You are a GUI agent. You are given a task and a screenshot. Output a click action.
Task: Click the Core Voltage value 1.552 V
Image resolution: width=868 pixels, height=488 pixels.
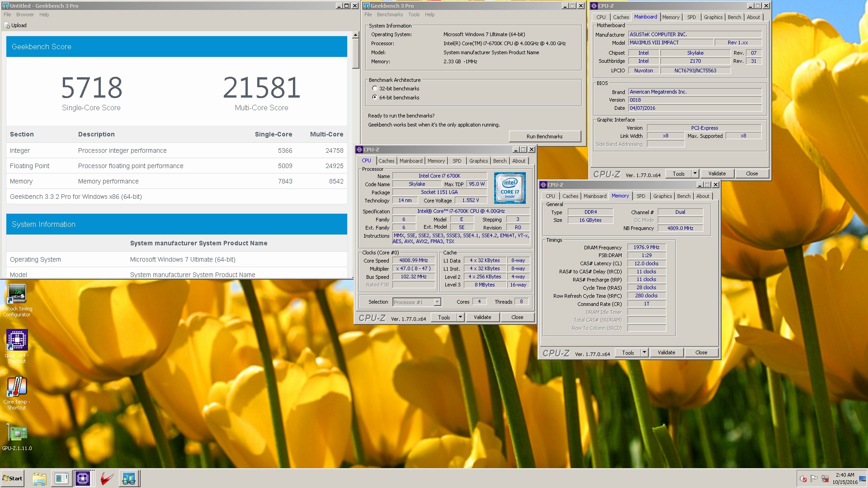[x=471, y=200]
